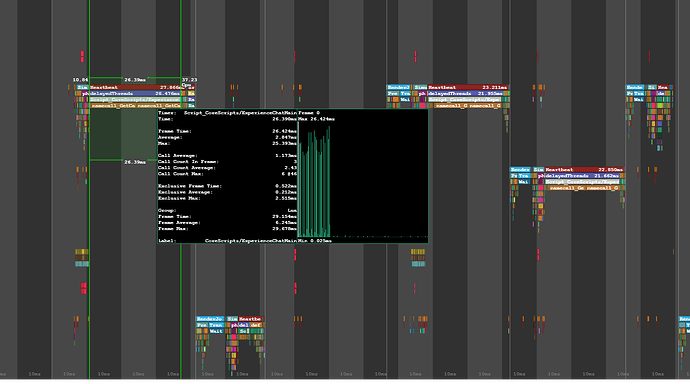Click the Heartbeat bar showing 23.211ms
This screenshot has width=690, height=384.
click(468, 88)
